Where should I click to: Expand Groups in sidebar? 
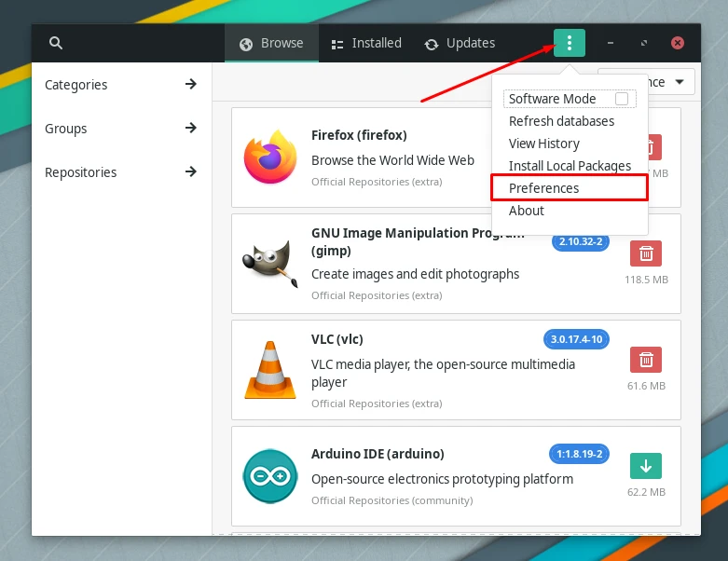121,128
